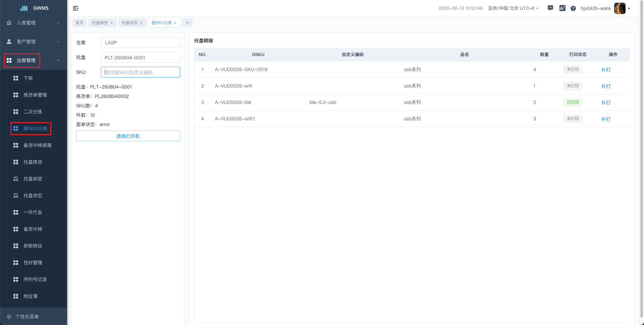This screenshot has width=644, height=325.
Task: Collapse the 出库管理 menu
Action: tap(34, 60)
